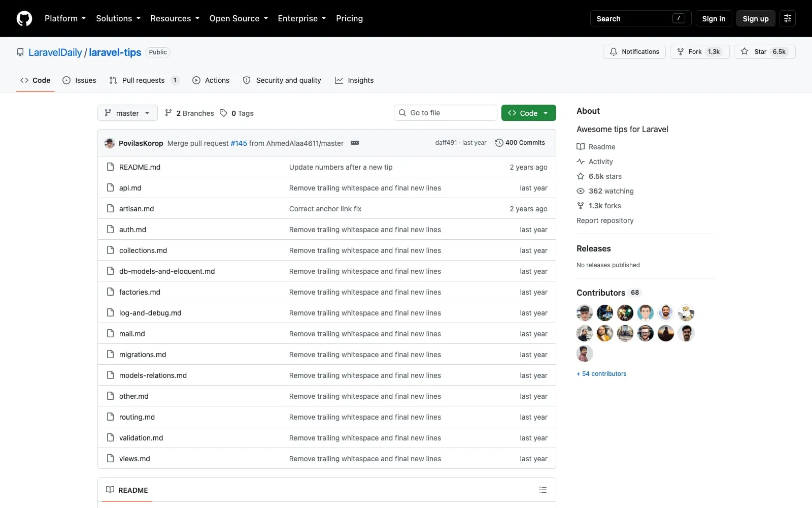The height and width of the screenshot is (508, 812).
Task: Open the log-and-debug.md file
Action: pyautogui.click(x=150, y=313)
